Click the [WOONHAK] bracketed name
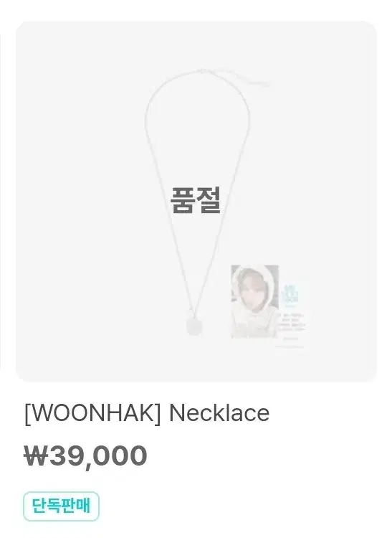Screen dimensions: 392x538 [x=92, y=414]
